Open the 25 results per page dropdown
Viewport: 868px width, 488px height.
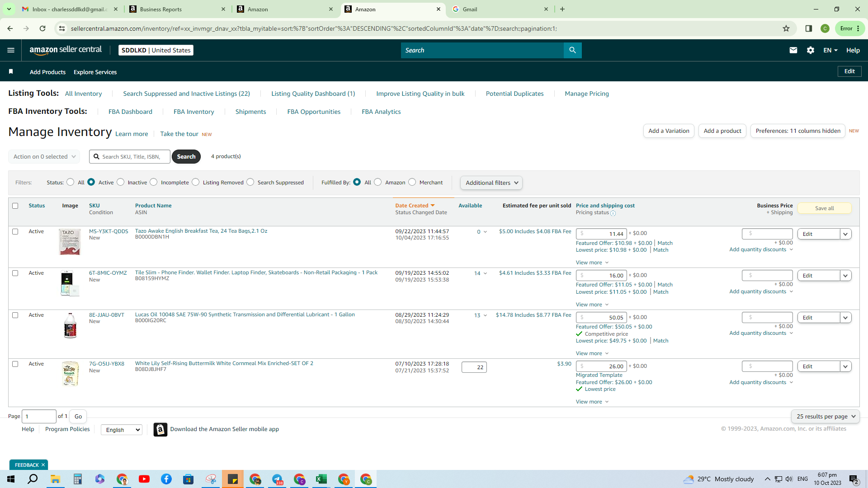click(826, 417)
